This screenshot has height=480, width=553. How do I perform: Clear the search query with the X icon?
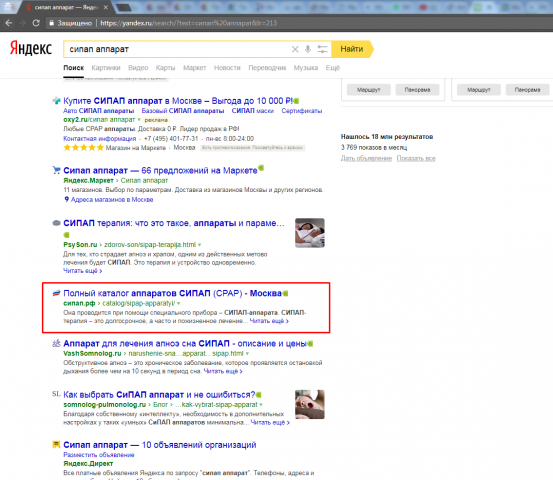pos(295,49)
